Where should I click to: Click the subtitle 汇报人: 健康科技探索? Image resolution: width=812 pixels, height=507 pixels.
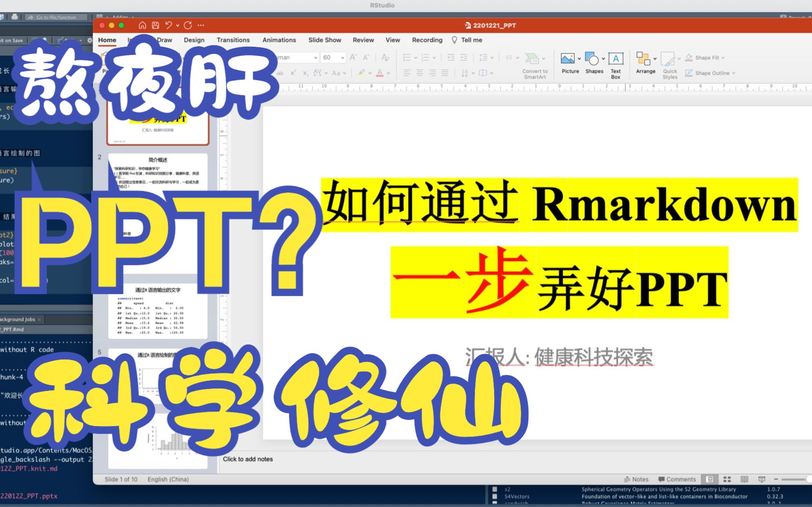click(559, 357)
